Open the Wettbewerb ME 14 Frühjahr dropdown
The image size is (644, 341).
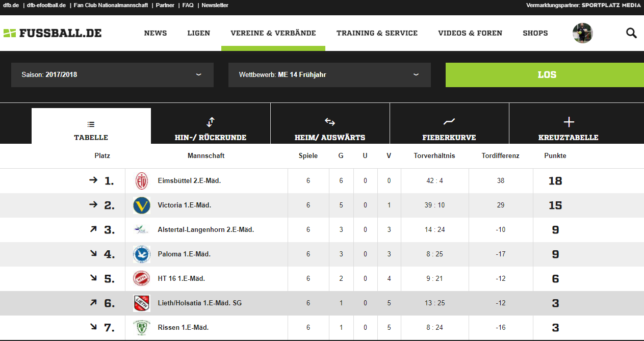pos(329,75)
